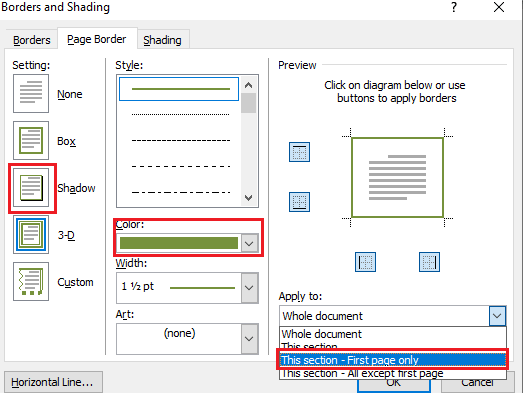
Task: Select the long-dashed line style
Action: [180, 166]
